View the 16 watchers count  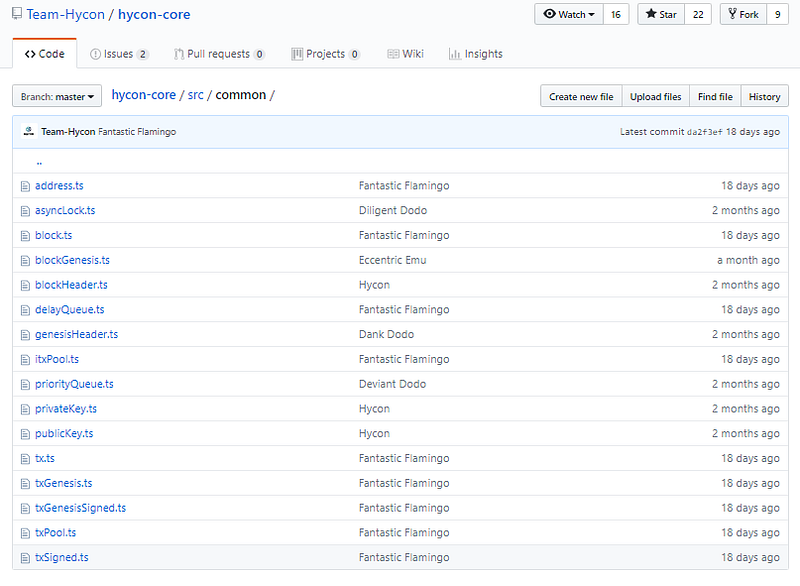pos(616,14)
